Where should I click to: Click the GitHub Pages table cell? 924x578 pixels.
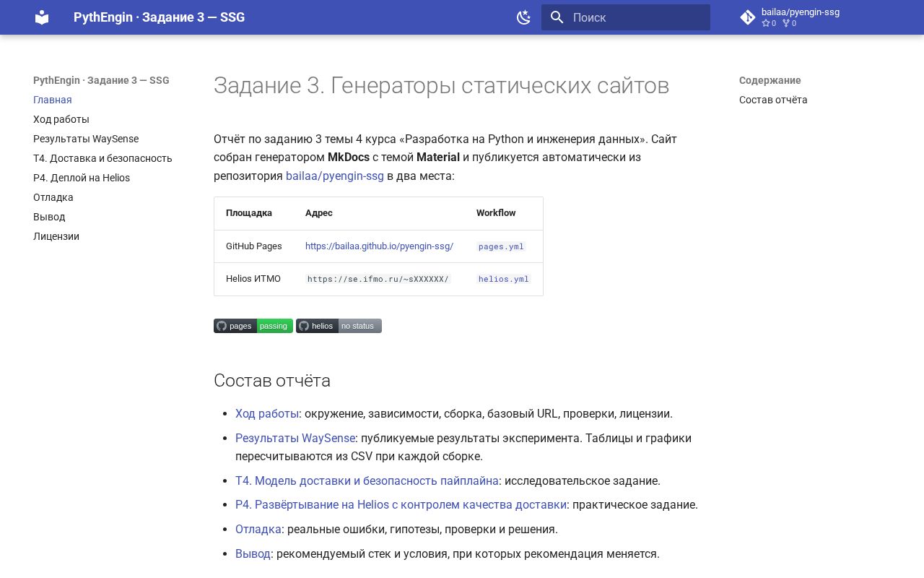click(254, 246)
